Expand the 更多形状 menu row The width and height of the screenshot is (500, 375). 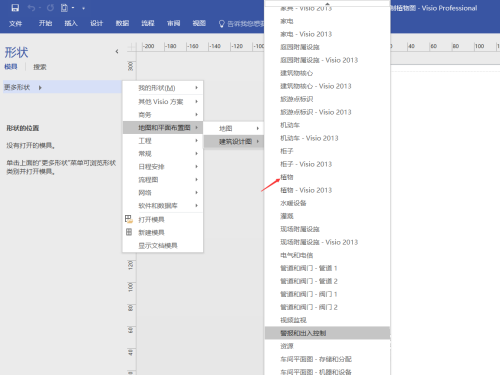(x=62, y=87)
